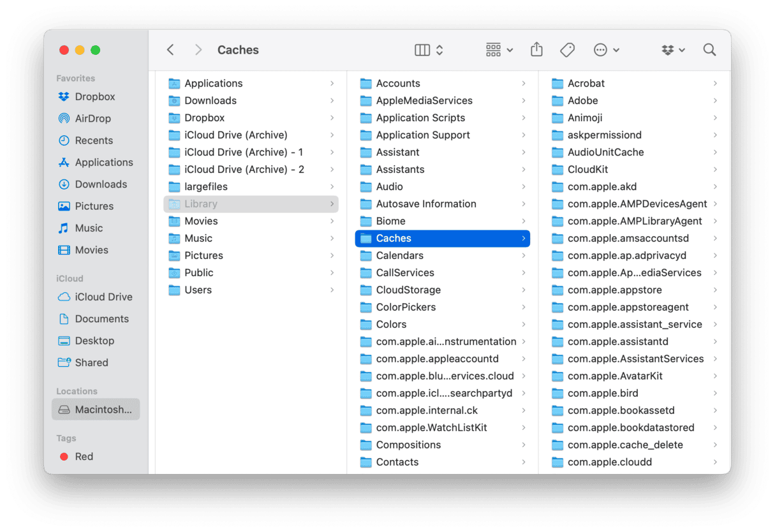This screenshot has width=775, height=532.
Task: Open Music in the sidebar Favorites
Action: [96, 228]
